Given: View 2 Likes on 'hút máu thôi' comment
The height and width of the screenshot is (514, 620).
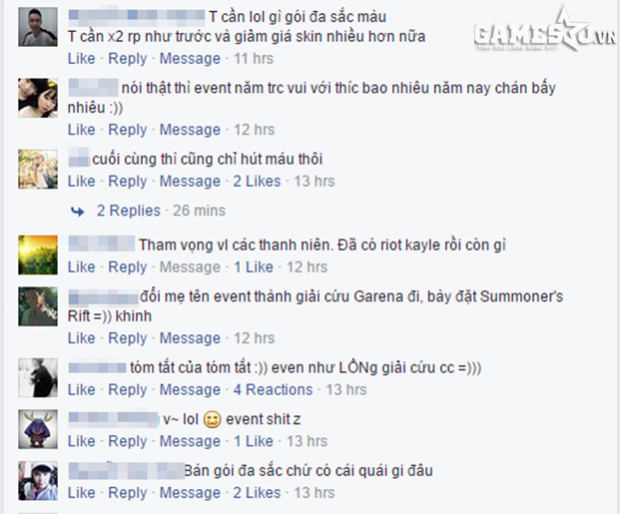Looking at the screenshot, I should pyautogui.click(x=257, y=181).
